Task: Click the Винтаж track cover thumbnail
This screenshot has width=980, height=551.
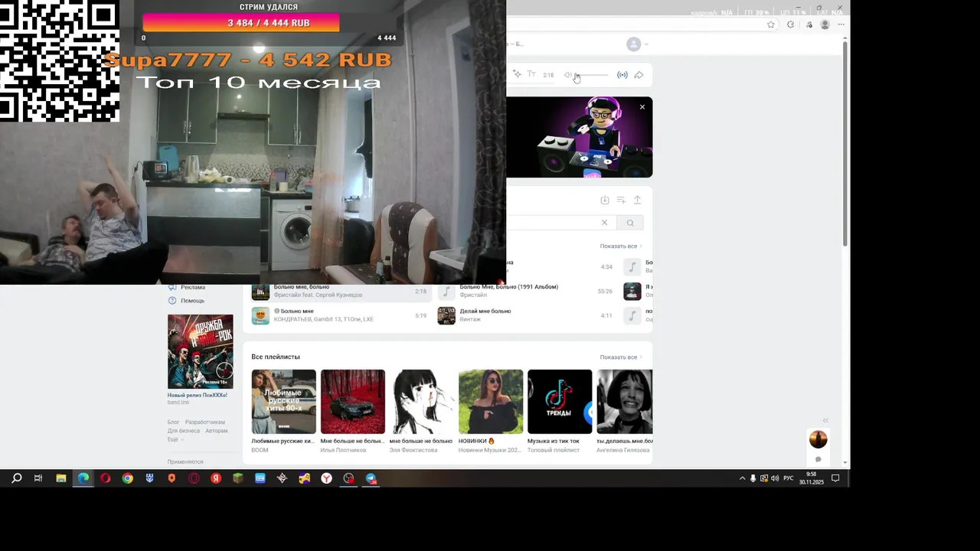Action: pyautogui.click(x=446, y=315)
